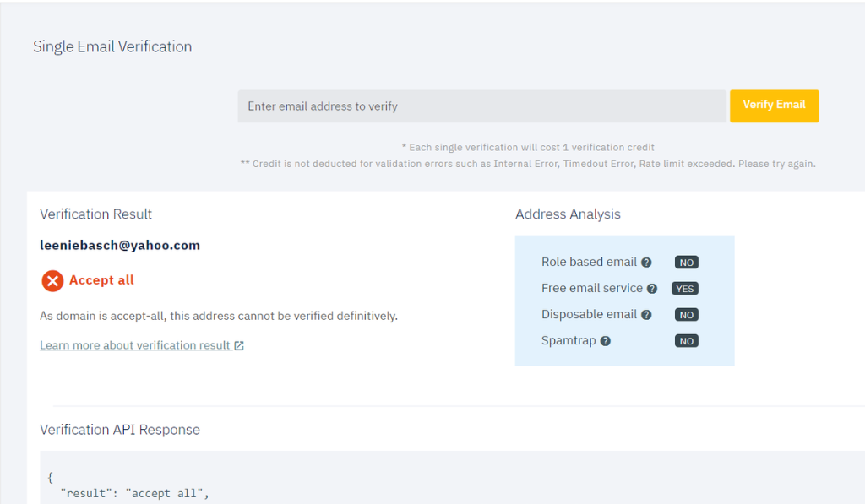Click the Address Analysis heading
The width and height of the screenshot is (865, 504).
[x=568, y=214]
